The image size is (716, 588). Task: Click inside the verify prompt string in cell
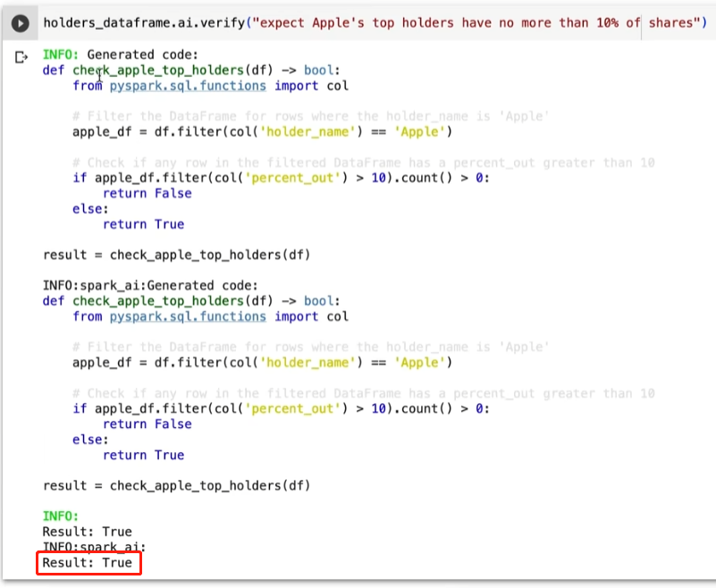[x=474, y=22]
